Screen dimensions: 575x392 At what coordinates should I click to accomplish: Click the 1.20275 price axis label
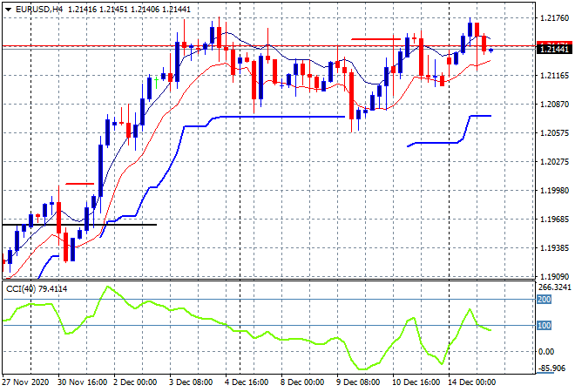click(x=554, y=162)
